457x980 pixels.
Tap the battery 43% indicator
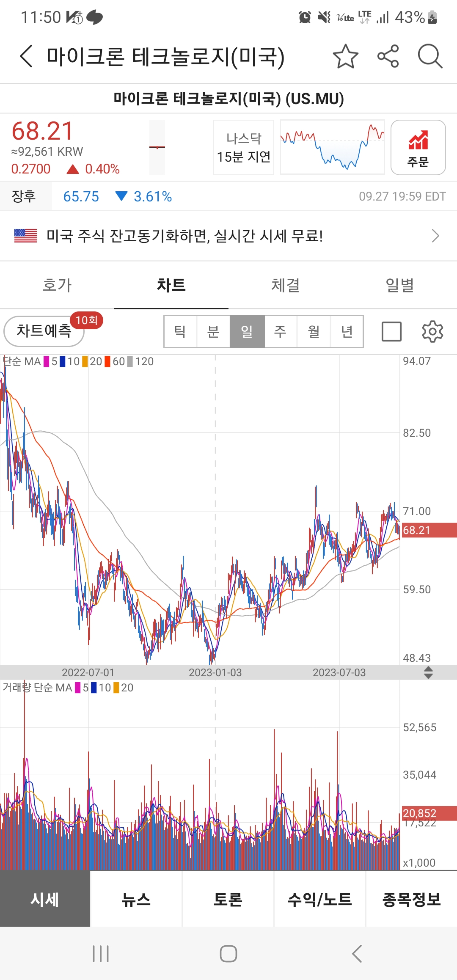pyautogui.click(x=416, y=17)
